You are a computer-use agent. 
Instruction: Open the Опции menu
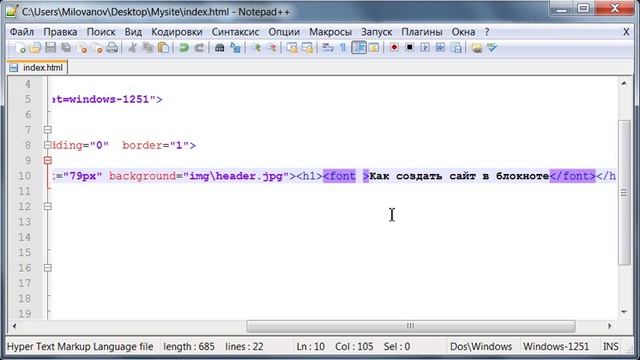pos(284,32)
